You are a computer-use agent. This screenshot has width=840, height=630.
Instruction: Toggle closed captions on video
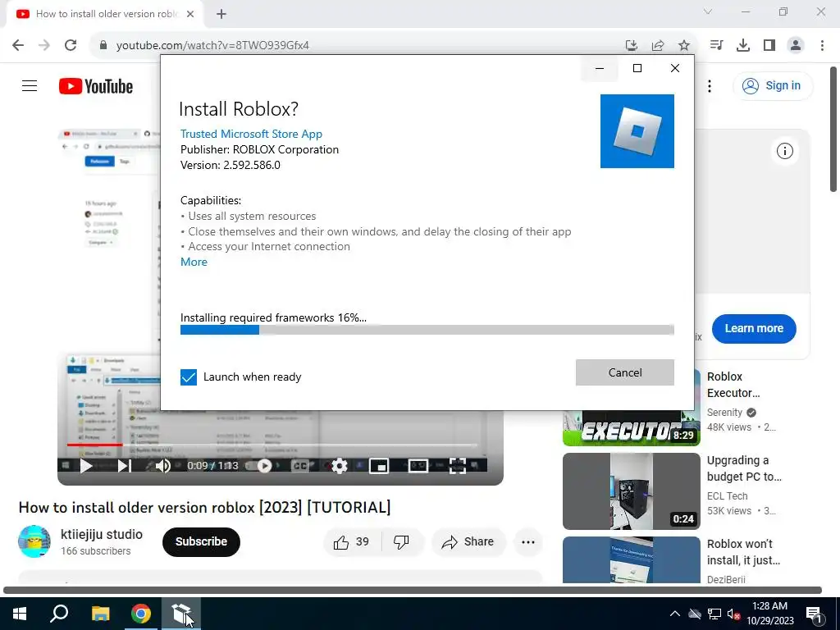click(300, 466)
